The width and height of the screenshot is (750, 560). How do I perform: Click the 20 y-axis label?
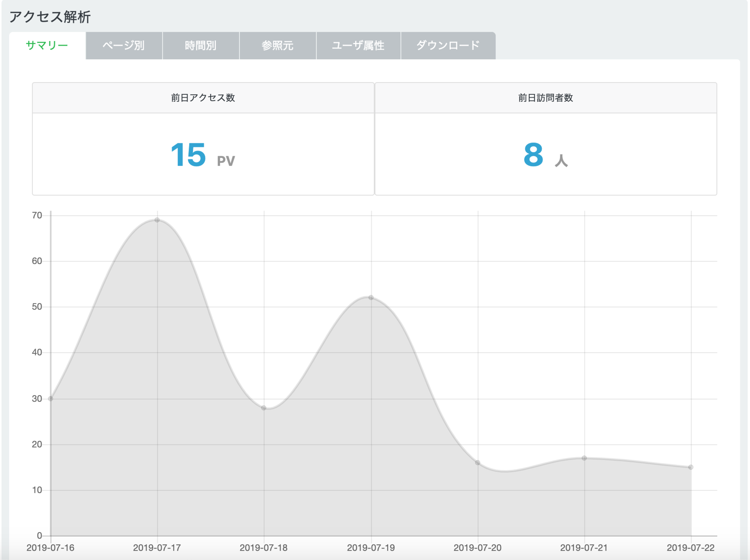pyautogui.click(x=37, y=444)
